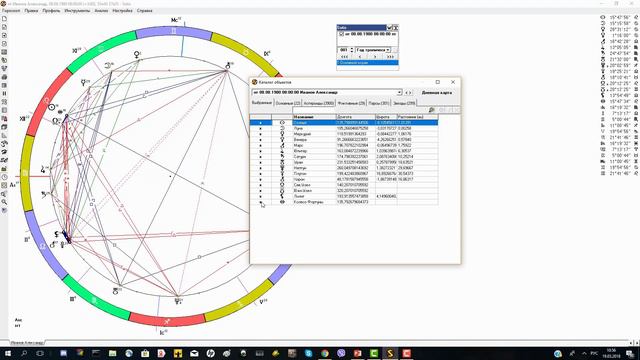
Task: Toggle the selection dot in the Колесо Фортуны row
Action: pos(261,202)
